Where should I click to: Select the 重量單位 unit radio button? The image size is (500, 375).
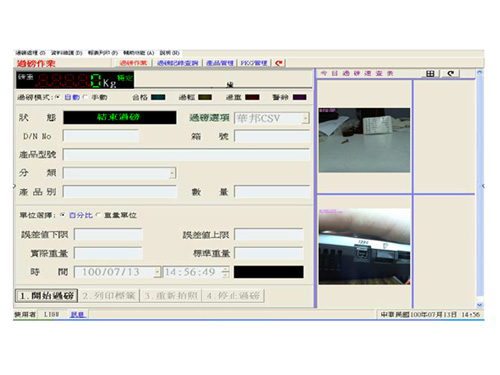(98, 215)
